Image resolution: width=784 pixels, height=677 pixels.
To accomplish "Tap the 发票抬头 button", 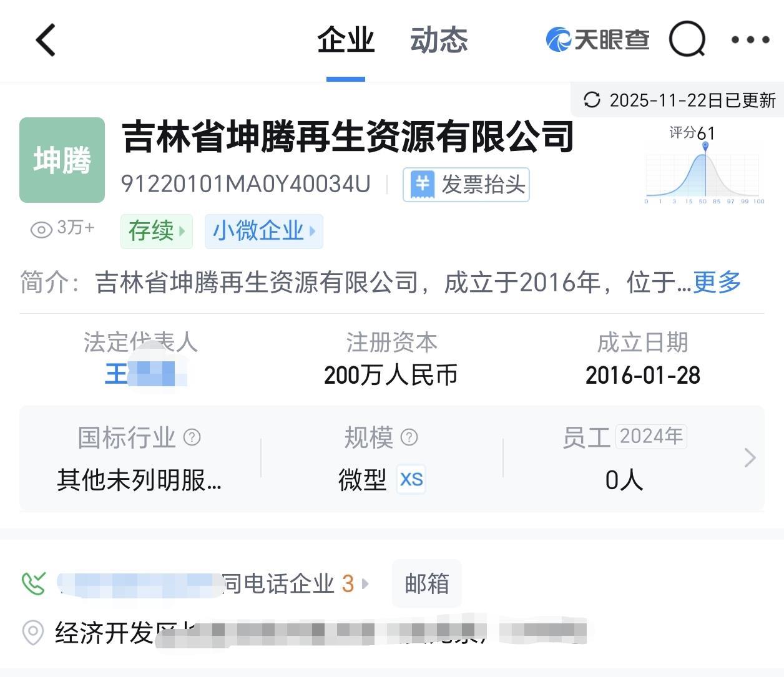I will point(466,185).
